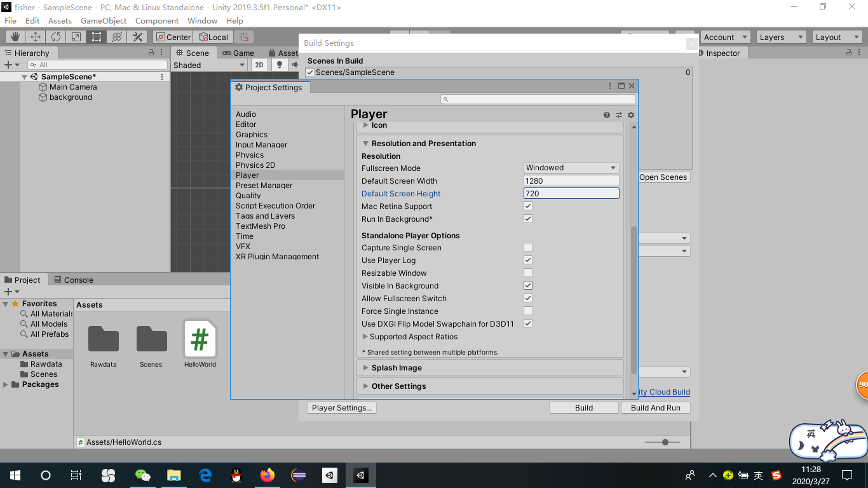Image resolution: width=868 pixels, height=488 pixels.
Task: Select the Rect Transform tool
Action: (x=97, y=37)
